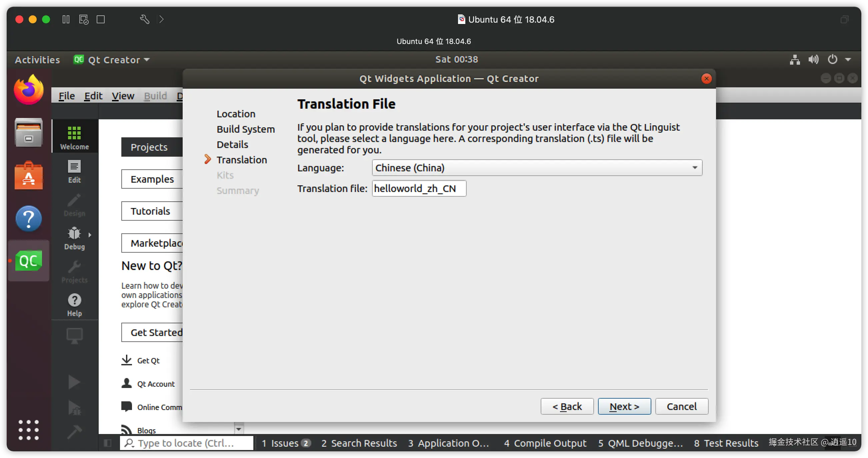The height and width of the screenshot is (458, 868).
Task: Launch Firefox from the Ubuntu dock
Action: point(29,90)
